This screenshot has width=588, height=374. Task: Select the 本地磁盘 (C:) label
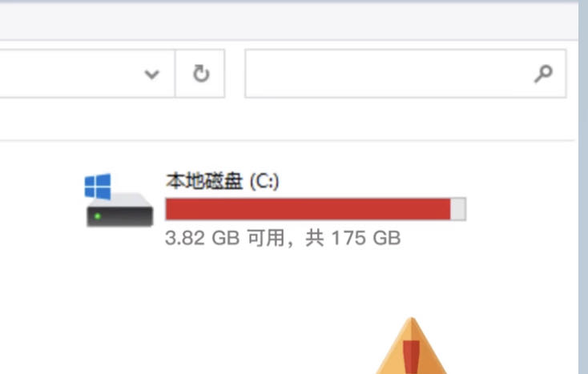[223, 181]
